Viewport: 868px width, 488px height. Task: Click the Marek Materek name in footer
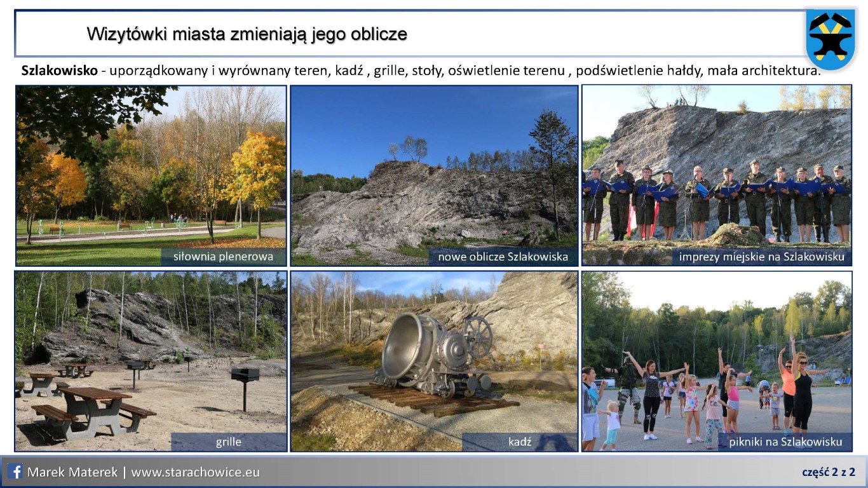[x=72, y=473]
